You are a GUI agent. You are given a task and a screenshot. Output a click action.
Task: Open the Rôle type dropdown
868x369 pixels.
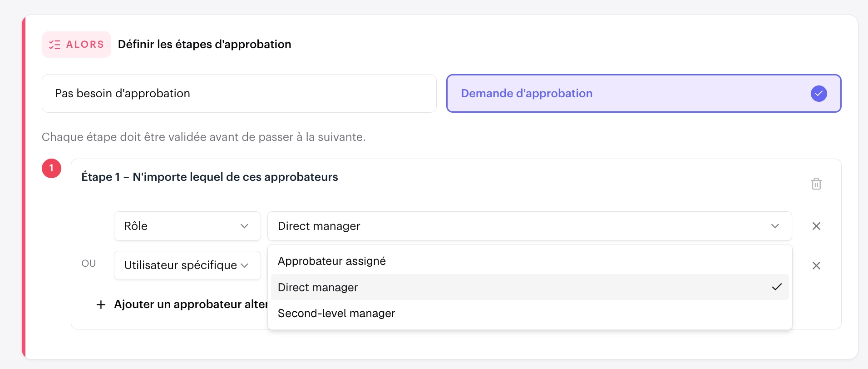pyautogui.click(x=187, y=226)
